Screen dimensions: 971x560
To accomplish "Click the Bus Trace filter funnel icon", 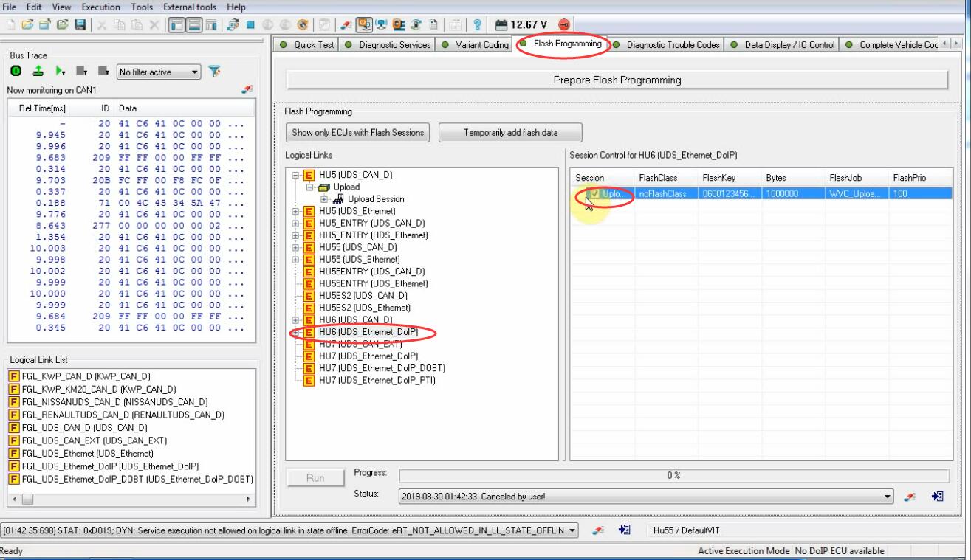I will pos(215,72).
